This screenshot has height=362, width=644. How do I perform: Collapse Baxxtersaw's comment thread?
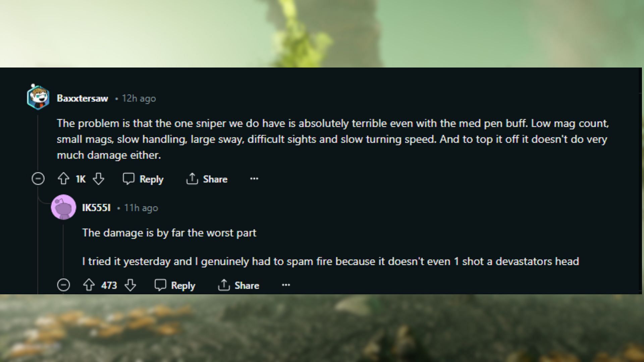(x=38, y=179)
